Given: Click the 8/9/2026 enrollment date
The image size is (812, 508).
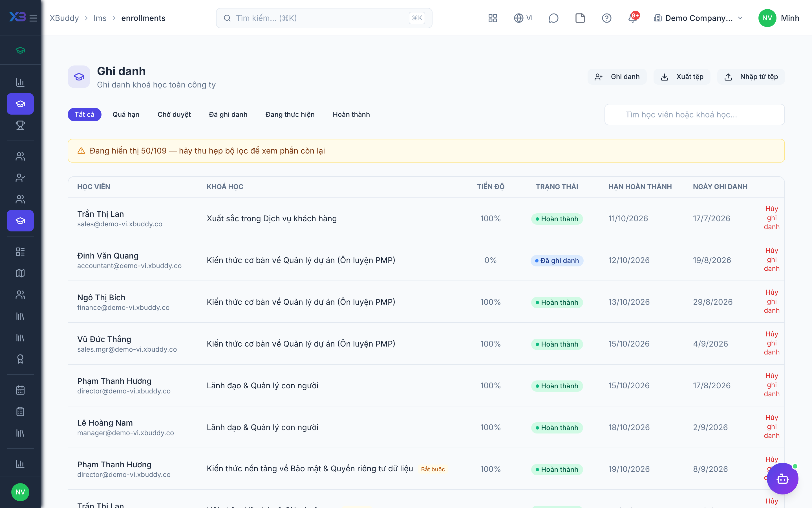Looking at the screenshot, I should click(x=710, y=469).
